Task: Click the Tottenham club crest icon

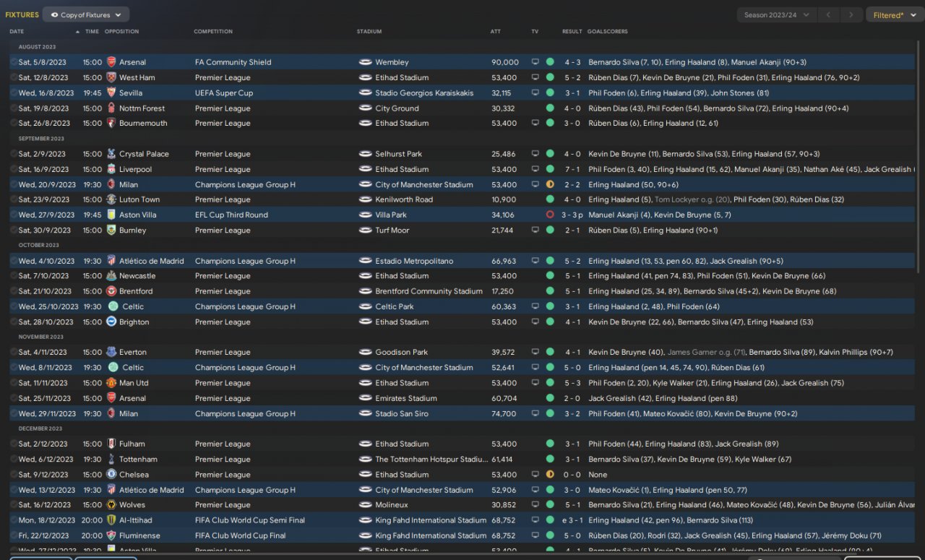Action: pyautogui.click(x=111, y=460)
